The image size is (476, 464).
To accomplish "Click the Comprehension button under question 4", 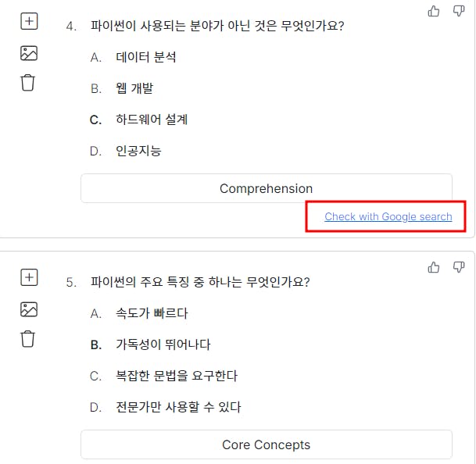I will [266, 188].
